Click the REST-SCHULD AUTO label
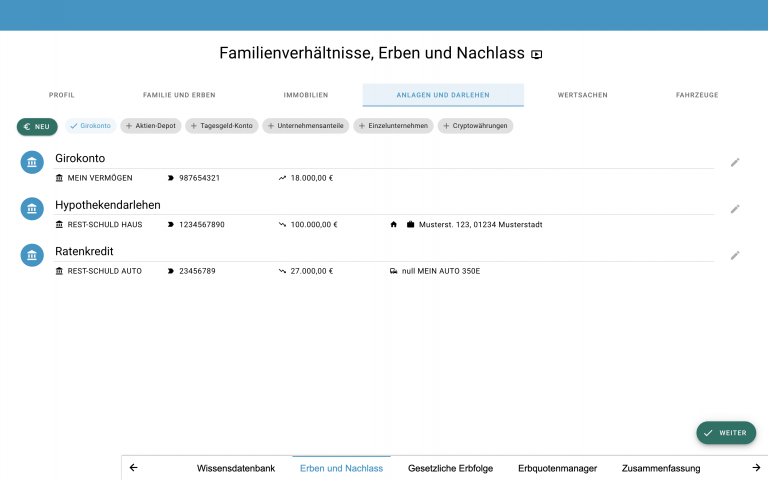The height and width of the screenshot is (480, 768). click(104, 271)
